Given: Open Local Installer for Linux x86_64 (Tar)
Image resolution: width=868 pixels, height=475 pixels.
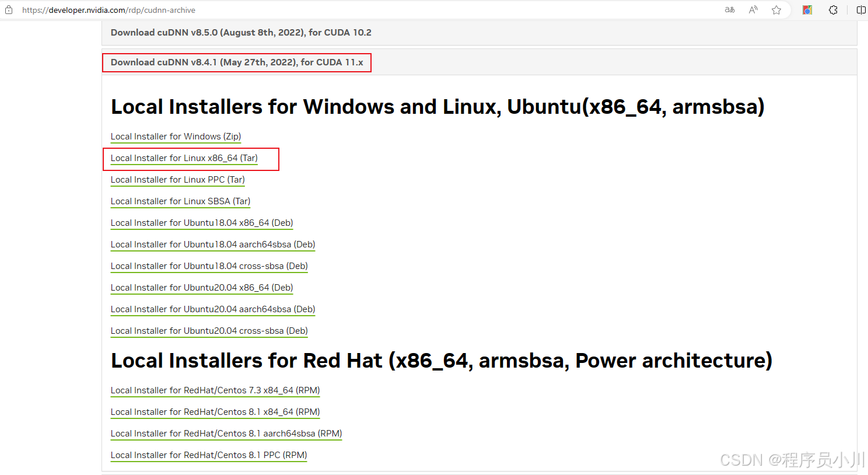Looking at the screenshot, I should 184,158.
